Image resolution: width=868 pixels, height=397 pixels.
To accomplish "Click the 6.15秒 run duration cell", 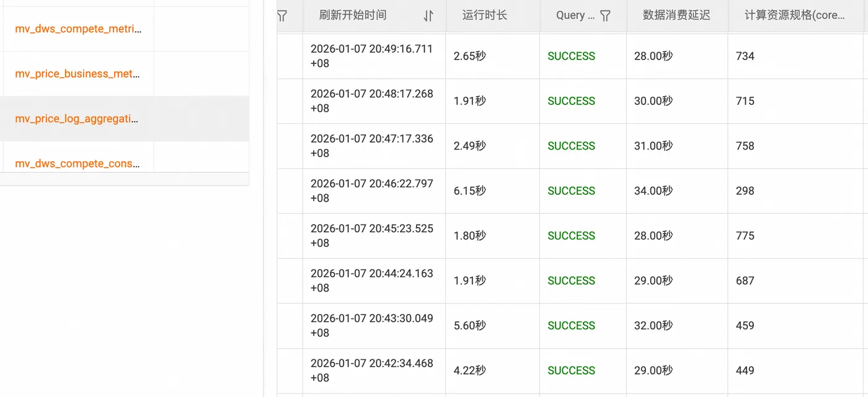I will (470, 191).
